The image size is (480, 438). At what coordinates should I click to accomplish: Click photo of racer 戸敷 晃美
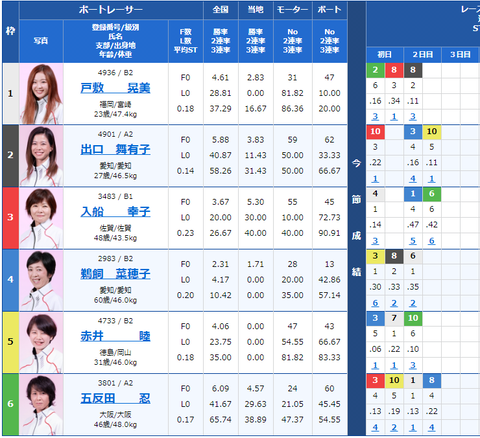pos(41,94)
